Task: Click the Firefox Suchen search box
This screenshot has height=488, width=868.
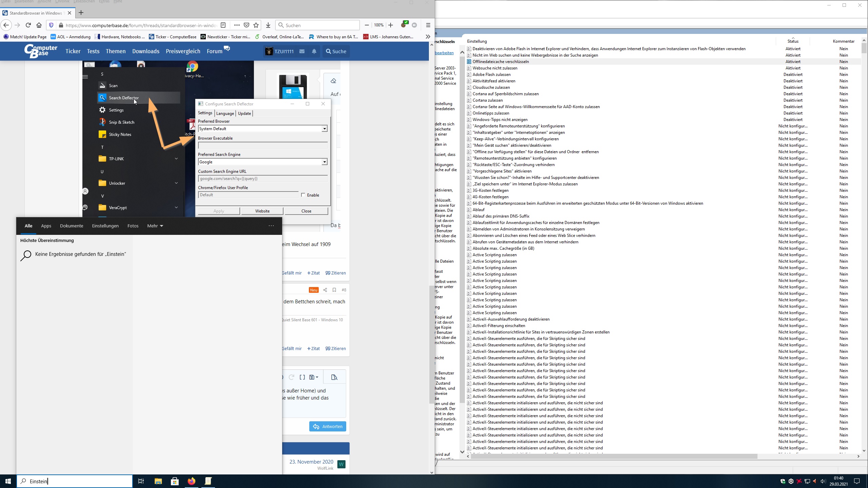Action: coord(318,25)
